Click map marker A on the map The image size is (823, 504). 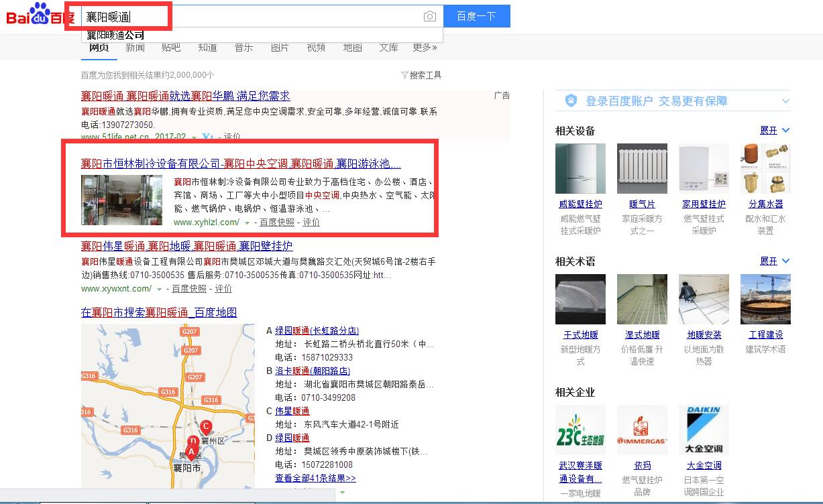(x=190, y=452)
